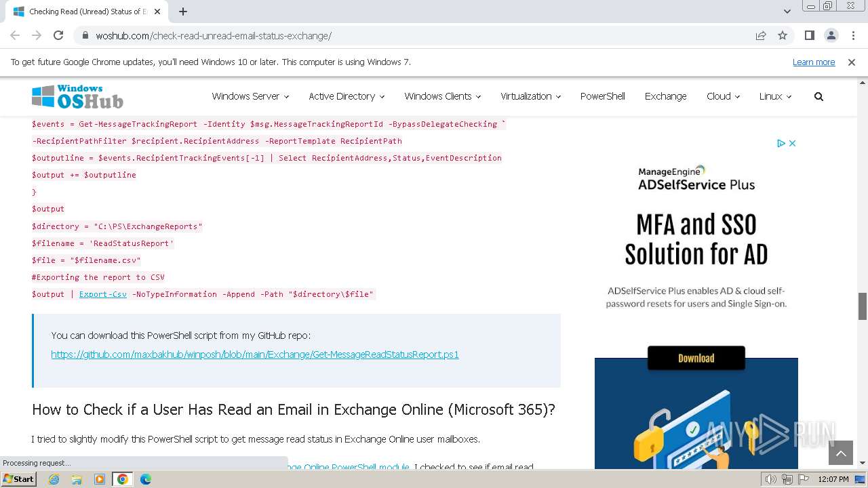The image size is (868, 488).
Task: Expand the Active Directory menu
Action: point(347,96)
